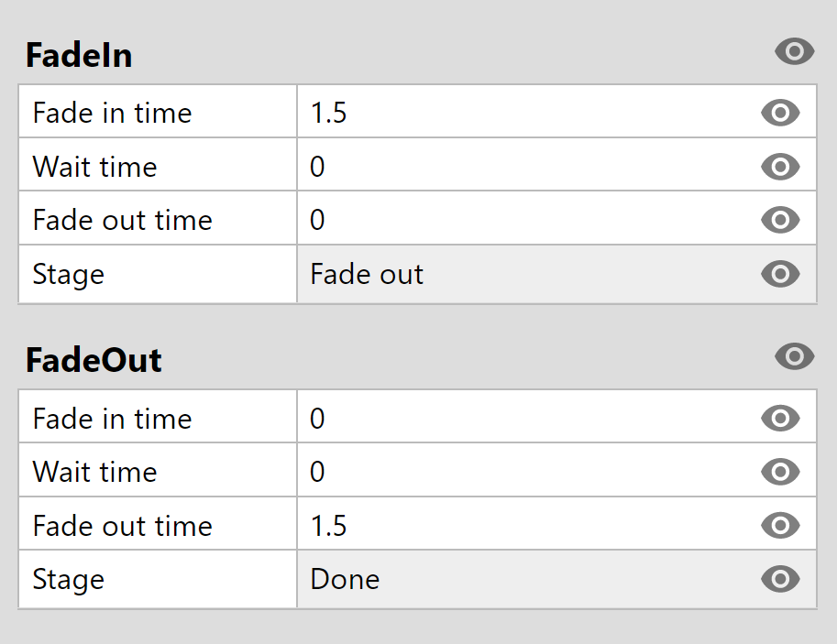Edit FadeIn Fade out time value field

(526, 219)
